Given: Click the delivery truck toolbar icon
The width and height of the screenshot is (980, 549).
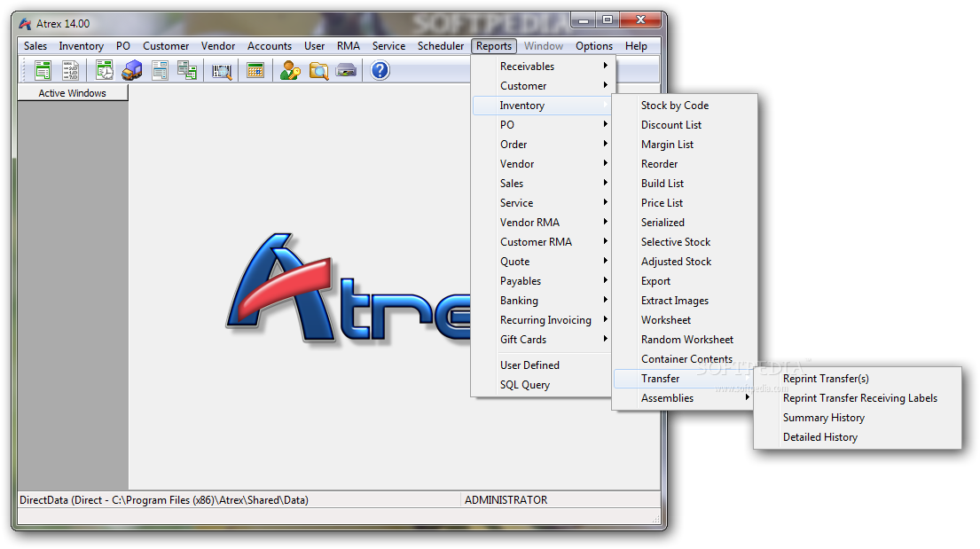Looking at the screenshot, I should 132,70.
